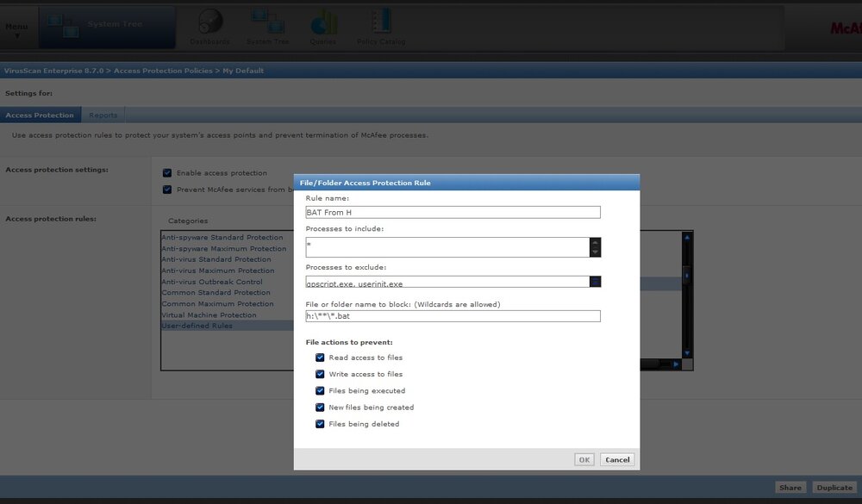Open the System Tree toolbar icon
Image resolution: width=862 pixels, height=504 pixels.
coord(267,27)
